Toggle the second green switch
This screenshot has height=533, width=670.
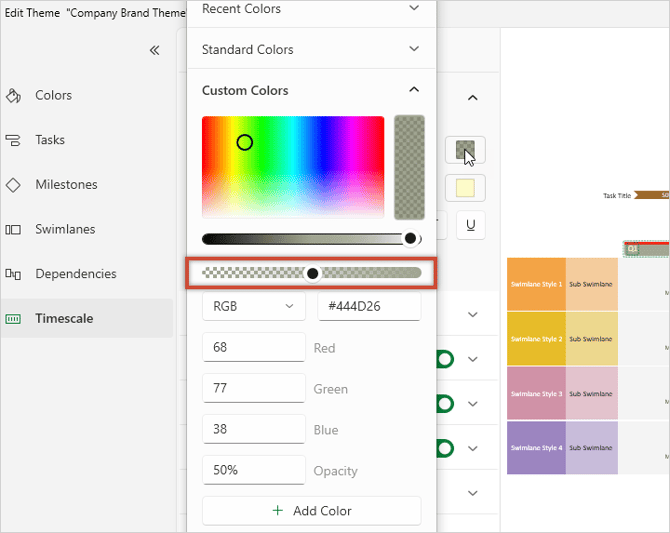coord(444,403)
